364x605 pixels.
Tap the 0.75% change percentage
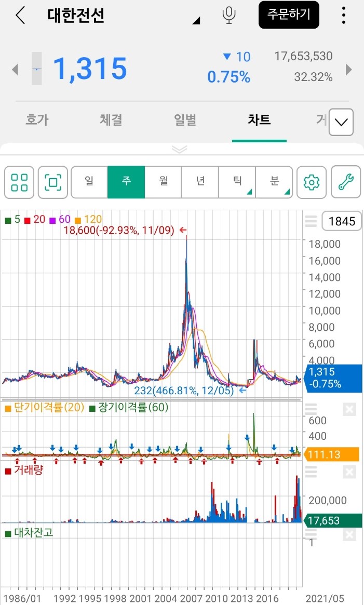click(228, 77)
